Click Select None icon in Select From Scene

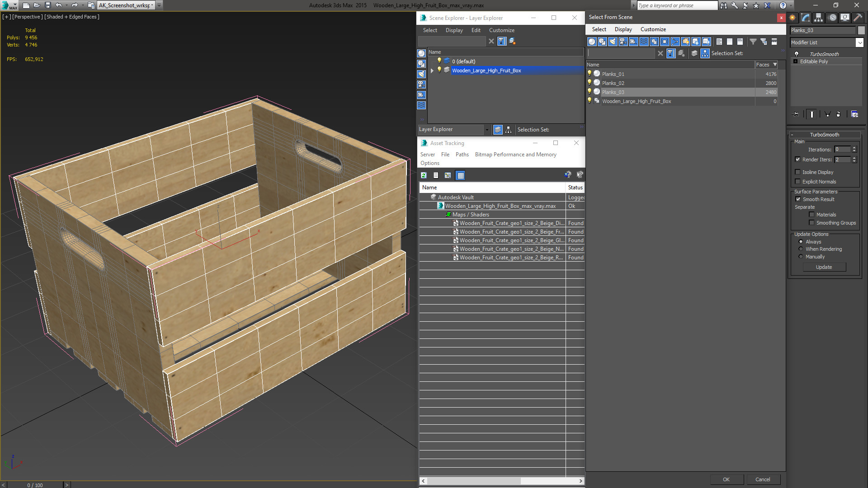730,42
